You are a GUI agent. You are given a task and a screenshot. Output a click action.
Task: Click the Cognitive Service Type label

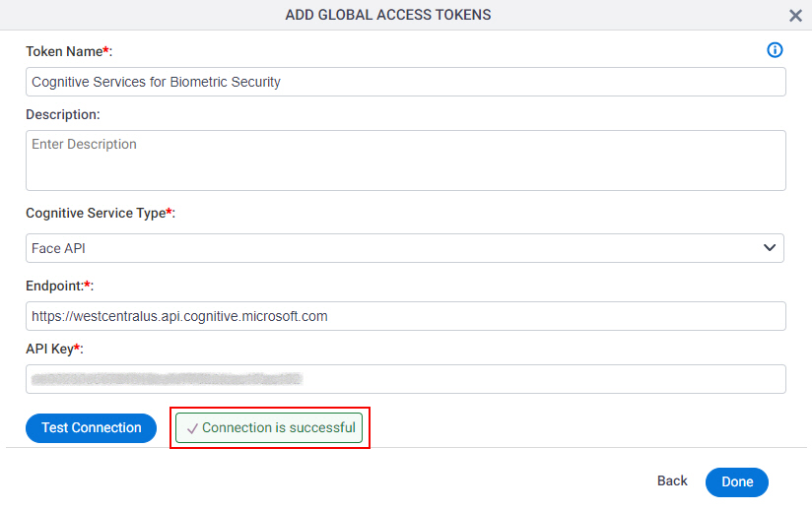[101, 213]
